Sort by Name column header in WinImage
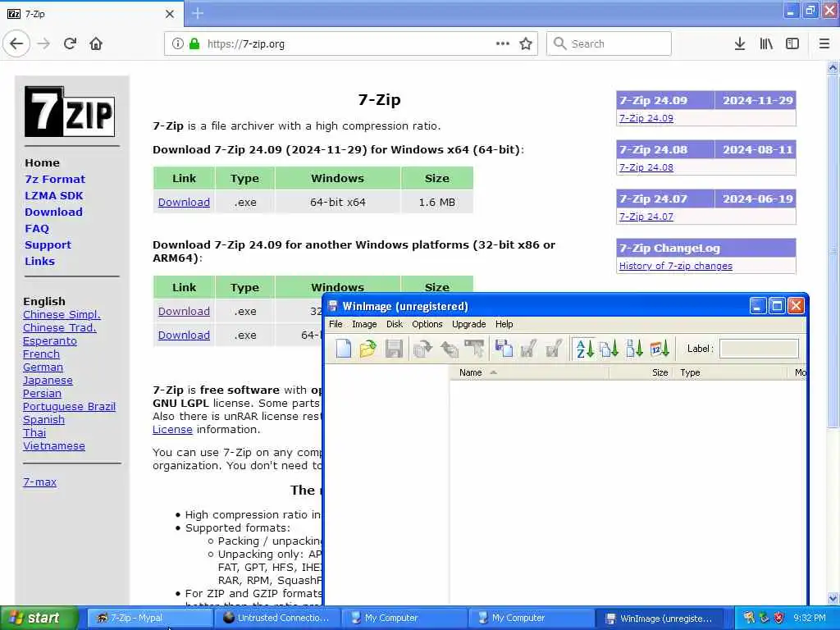840x630 pixels. pos(529,372)
